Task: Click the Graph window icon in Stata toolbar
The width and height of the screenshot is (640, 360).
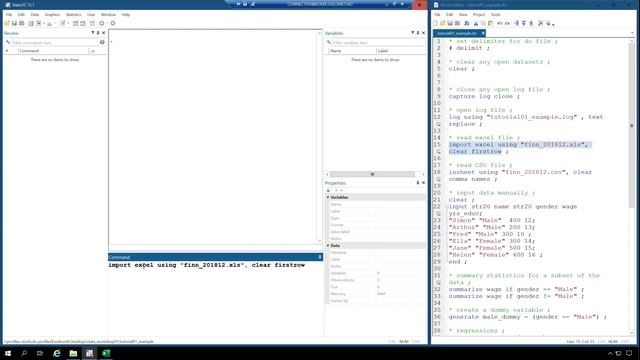Action: tap(49, 23)
